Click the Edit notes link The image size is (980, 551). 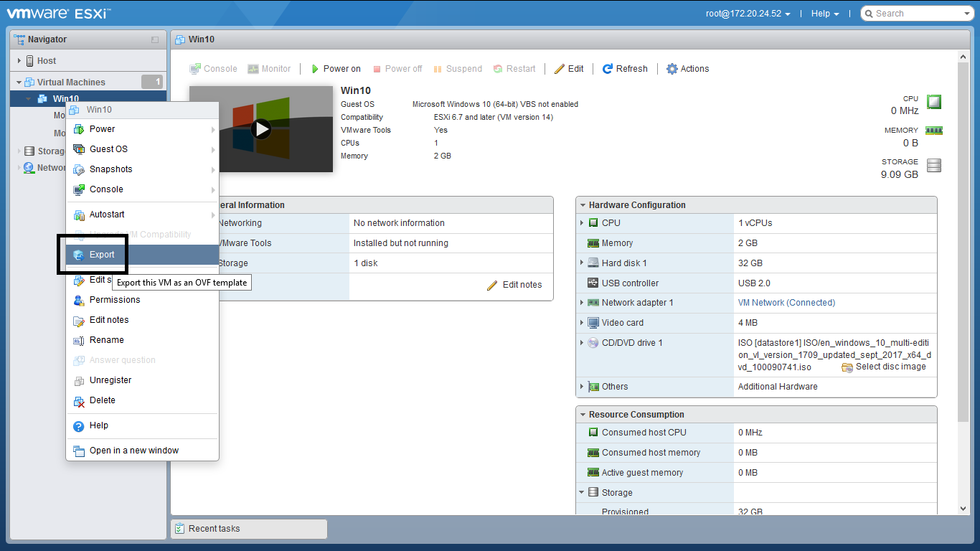[514, 285]
